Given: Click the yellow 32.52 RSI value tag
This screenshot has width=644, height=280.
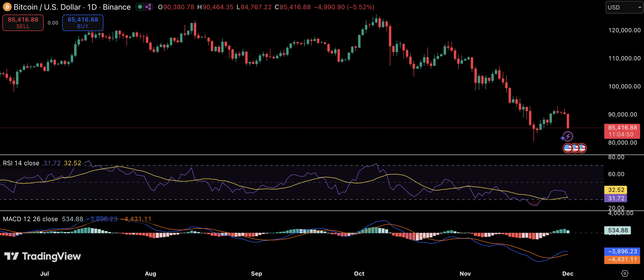Looking at the screenshot, I should pyautogui.click(x=615, y=190).
